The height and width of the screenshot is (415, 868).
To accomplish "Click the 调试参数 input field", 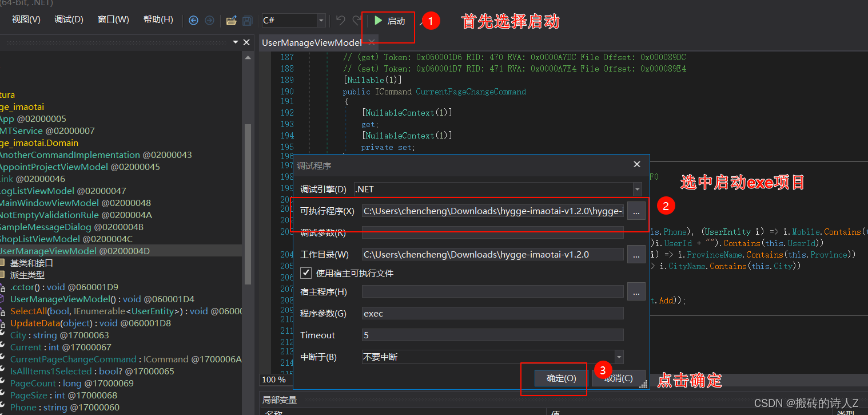I will click(493, 232).
